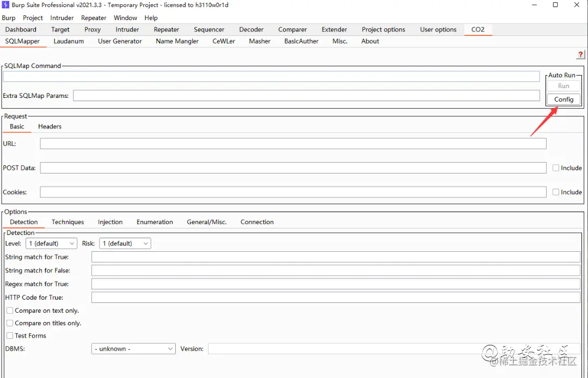Viewport: 588px width, 378px height.
Task: Click the URL input field
Action: click(x=293, y=144)
